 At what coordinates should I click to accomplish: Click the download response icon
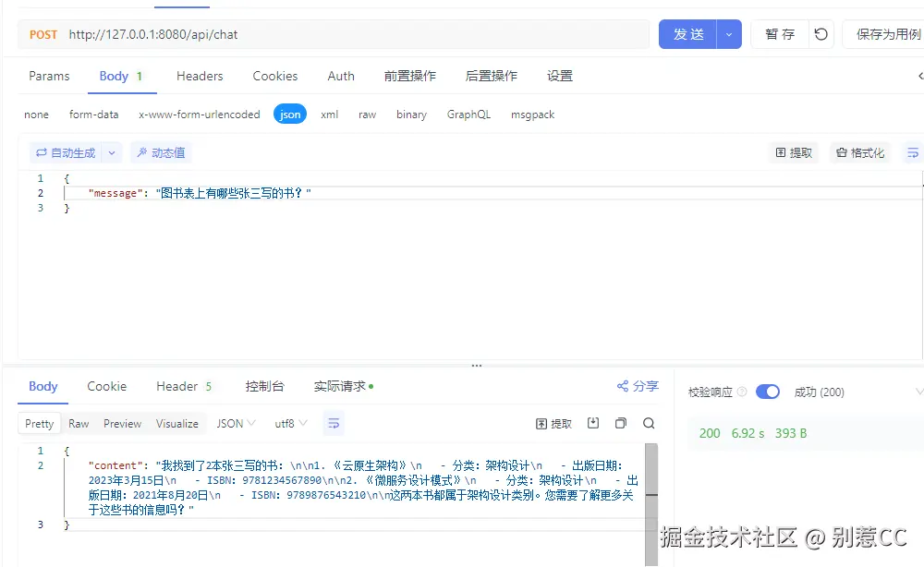pyautogui.click(x=593, y=423)
